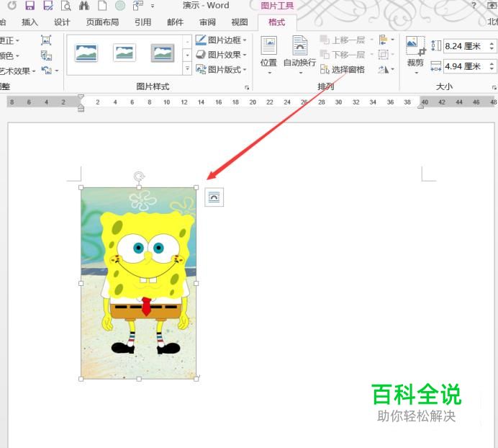Select the 格式 picture tools tab
The image size is (498, 448).
[x=276, y=22]
